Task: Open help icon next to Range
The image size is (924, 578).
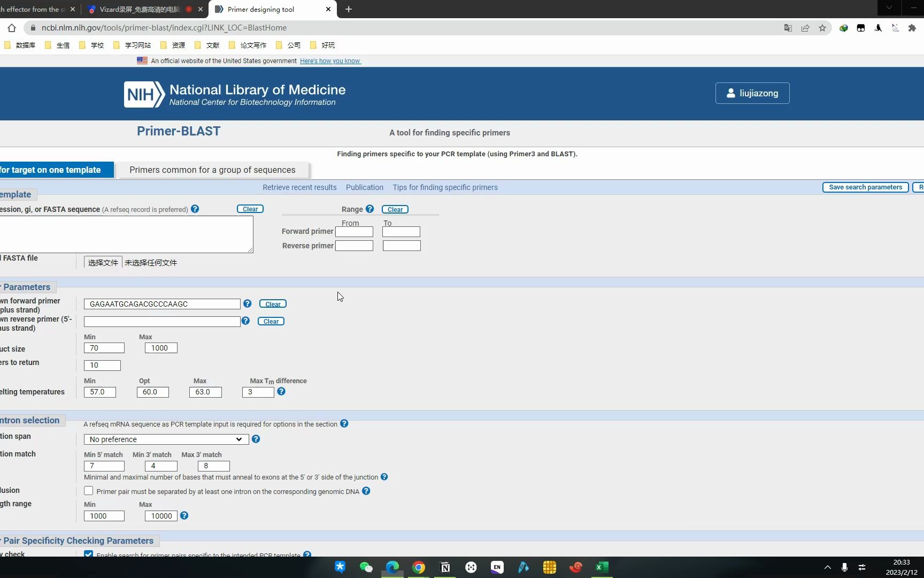Action: [369, 209]
